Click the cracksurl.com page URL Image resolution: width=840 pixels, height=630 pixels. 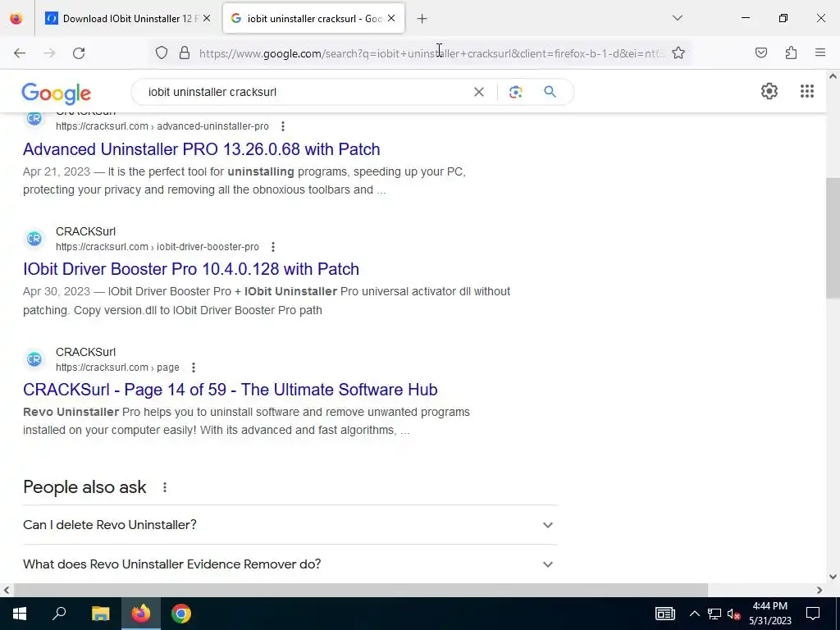117,367
